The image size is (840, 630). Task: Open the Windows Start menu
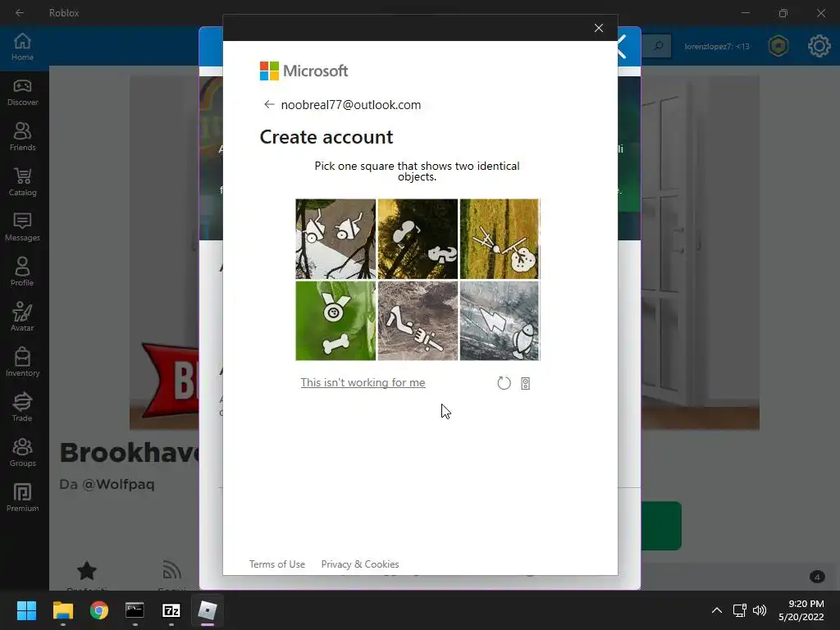(x=26, y=610)
